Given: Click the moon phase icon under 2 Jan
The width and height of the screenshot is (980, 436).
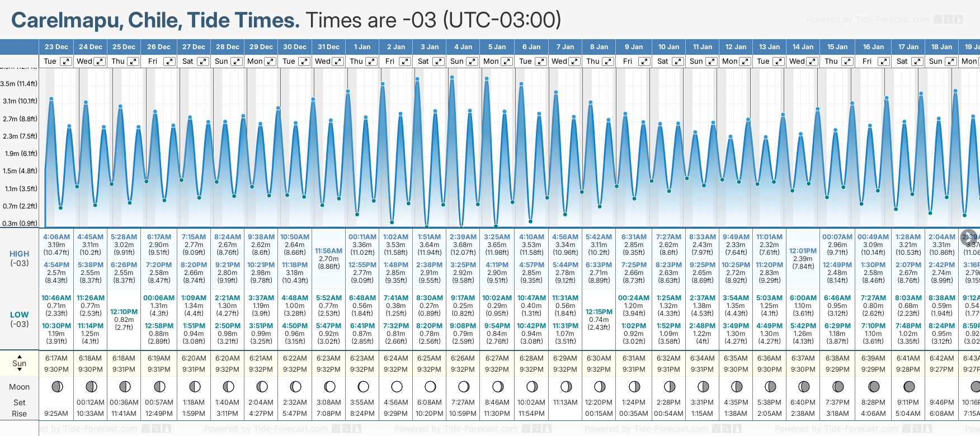Looking at the screenshot, I should pos(397,386).
